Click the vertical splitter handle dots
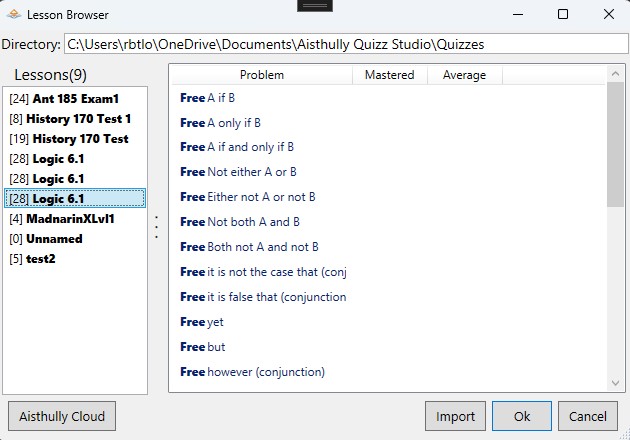Screen dimensions: 630x440 pyautogui.click(x=156, y=227)
